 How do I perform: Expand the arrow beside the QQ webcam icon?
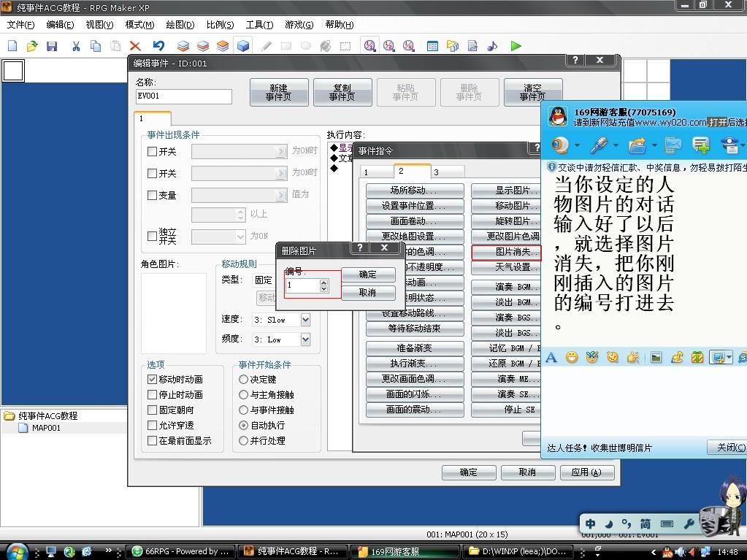[577, 145]
